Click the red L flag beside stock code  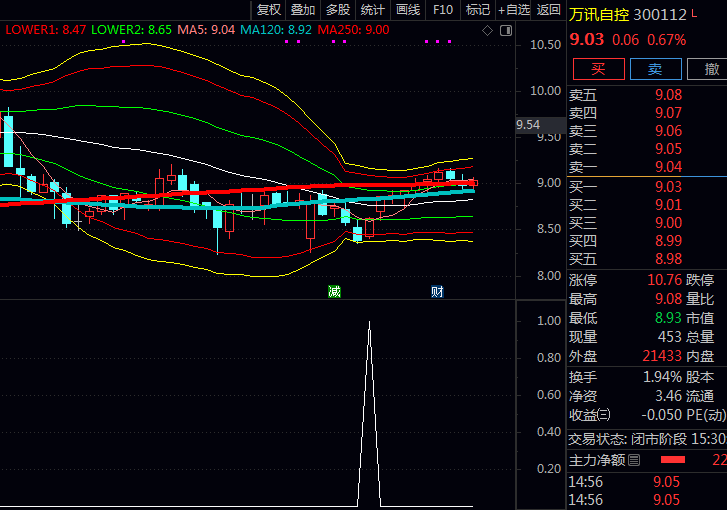pyautogui.click(x=694, y=14)
